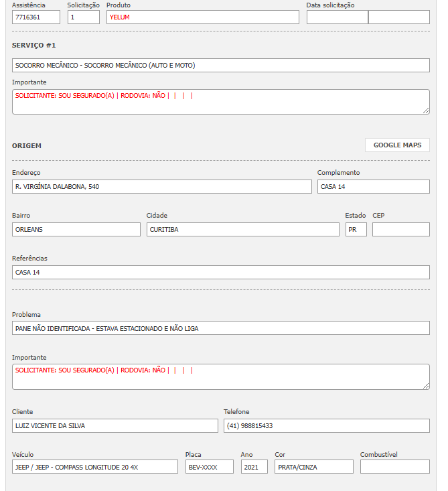Select the Solicitação field
Viewport: 448px width, 491px height.
pyautogui.click(x=84, y=17)
